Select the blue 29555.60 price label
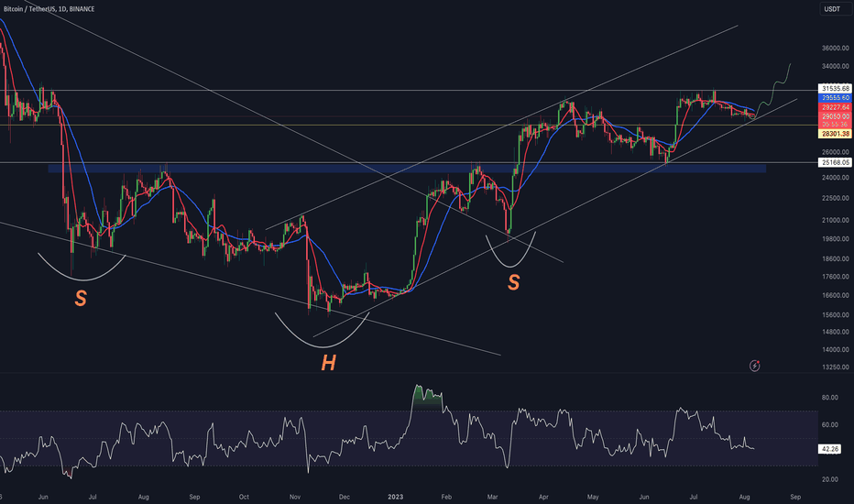 836,97
